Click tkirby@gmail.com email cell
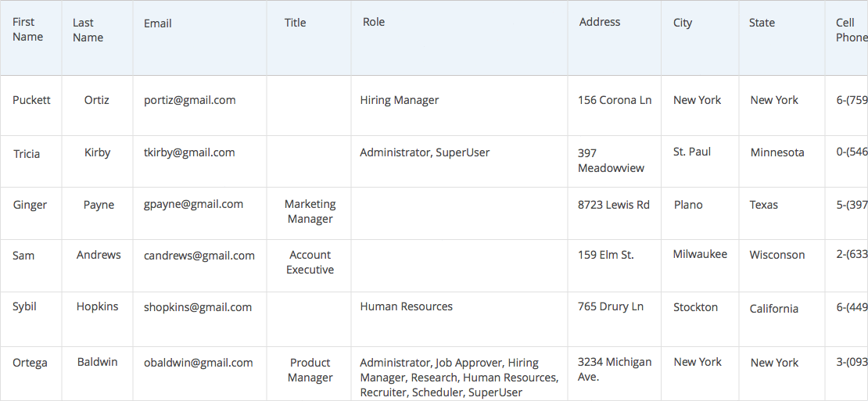Viewport: 868px width, 401px height. coord(189,152)
